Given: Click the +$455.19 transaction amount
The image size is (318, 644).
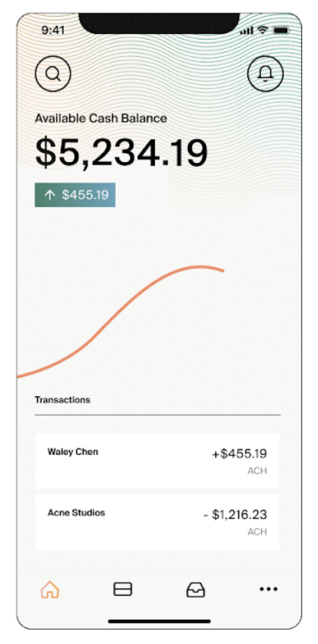Looking at the screenshot, I should click(239, 454).
